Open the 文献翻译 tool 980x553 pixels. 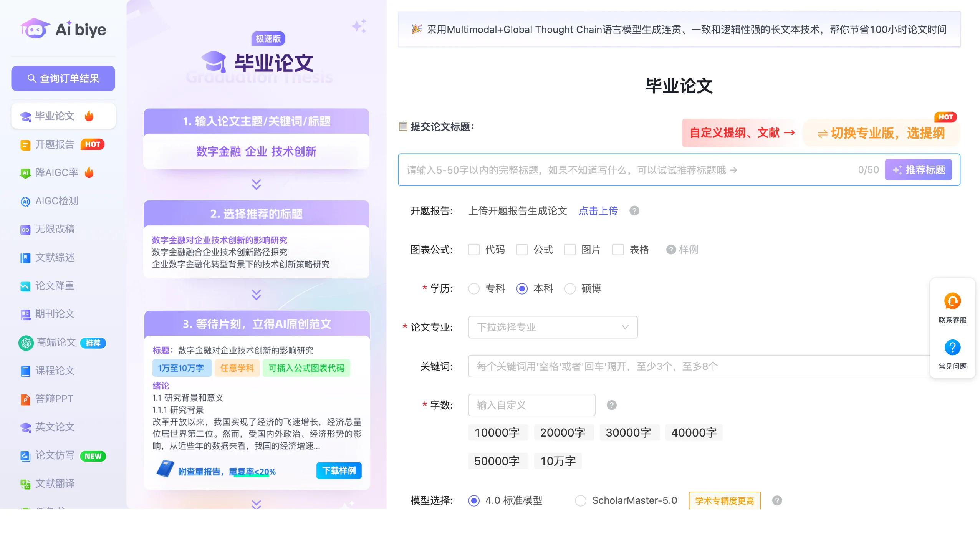[x=55, y=483]
